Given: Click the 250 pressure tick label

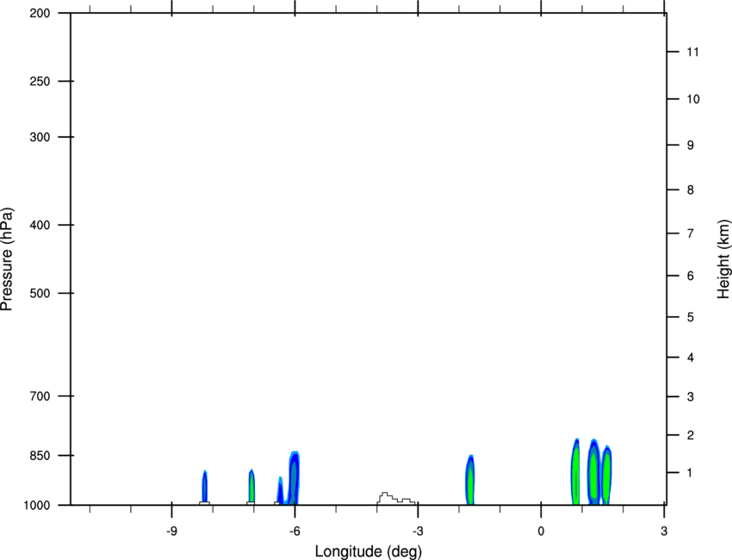Looking at the screenshot, I should (x=40, y=81).
